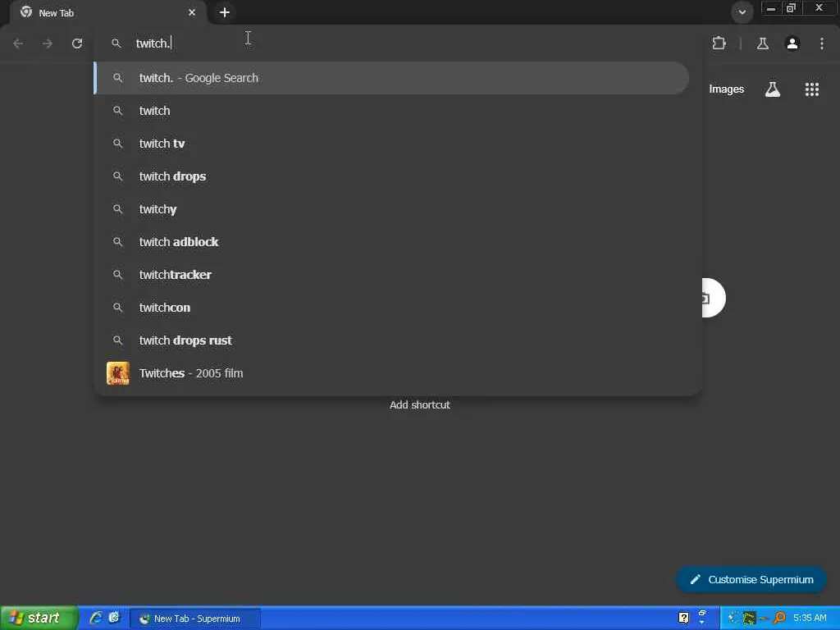Viewport: 840px width, 630px height.
Task: Click the green monitor tray icon
Action: click(x=748, y=619)
